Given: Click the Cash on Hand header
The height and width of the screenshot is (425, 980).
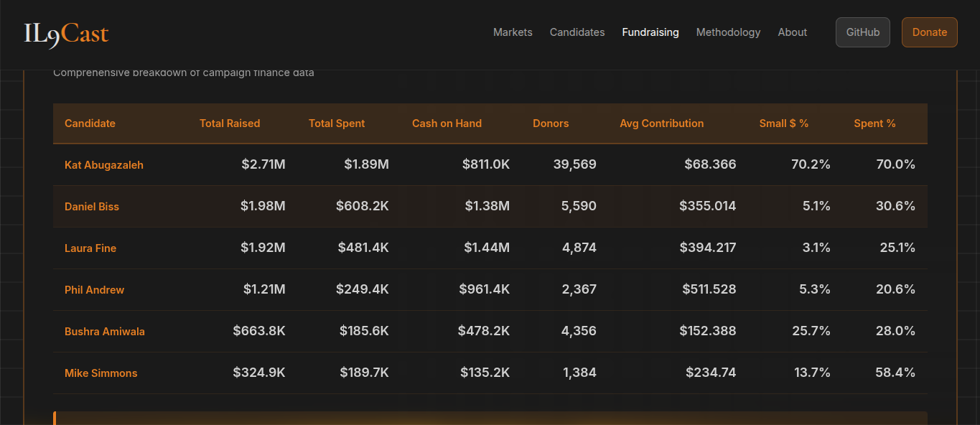Looking at the screenshot, I should tap(447, 123).
